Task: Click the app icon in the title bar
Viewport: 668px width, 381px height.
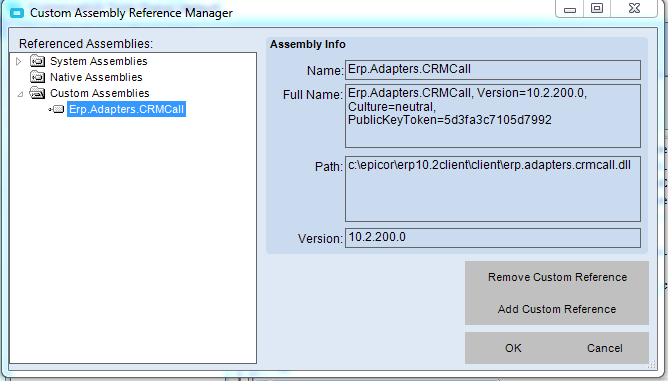Action: pyautogui.click(x=17, y=13)
